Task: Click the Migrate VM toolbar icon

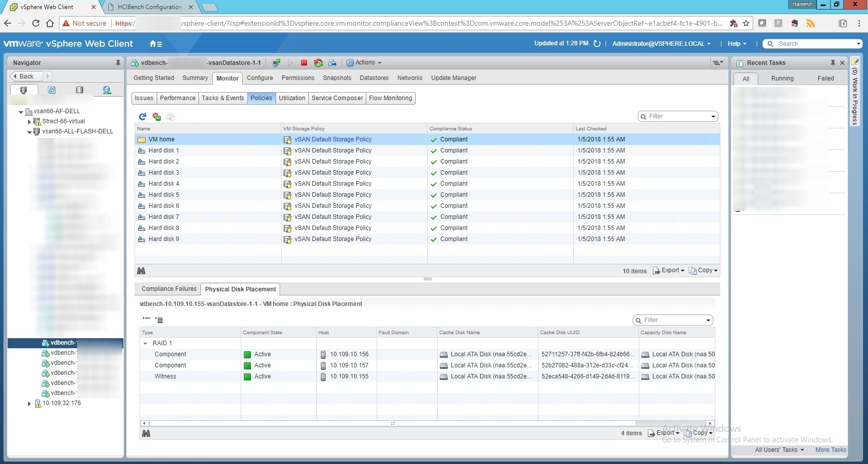Action: [332, 63]
